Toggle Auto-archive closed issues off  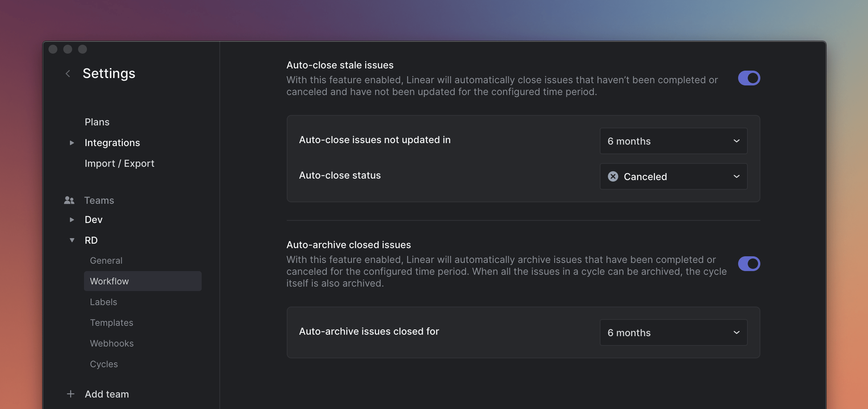[x=749, y=263]
